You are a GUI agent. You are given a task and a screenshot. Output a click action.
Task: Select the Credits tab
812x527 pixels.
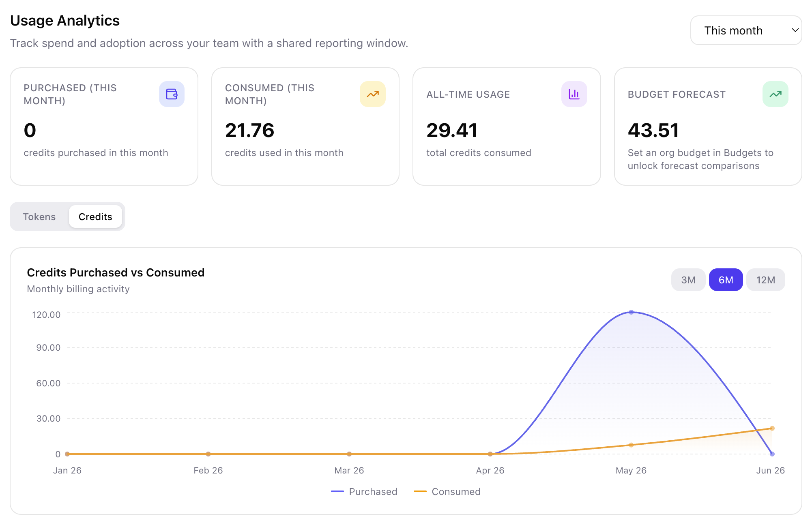(95, 217)
